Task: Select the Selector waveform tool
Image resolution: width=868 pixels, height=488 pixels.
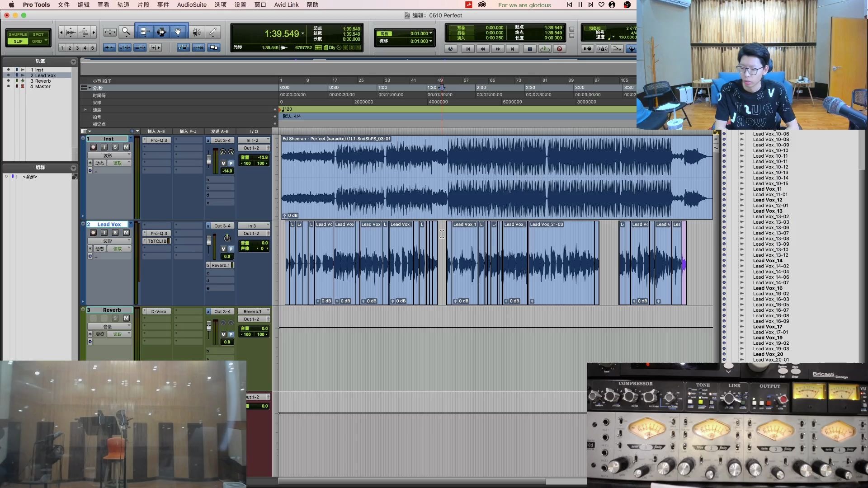Action: pyautogui.click(x=161, y=32)
